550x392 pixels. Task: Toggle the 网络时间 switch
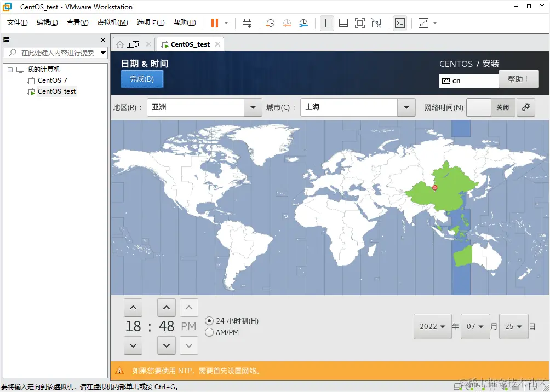pos(491,107)
